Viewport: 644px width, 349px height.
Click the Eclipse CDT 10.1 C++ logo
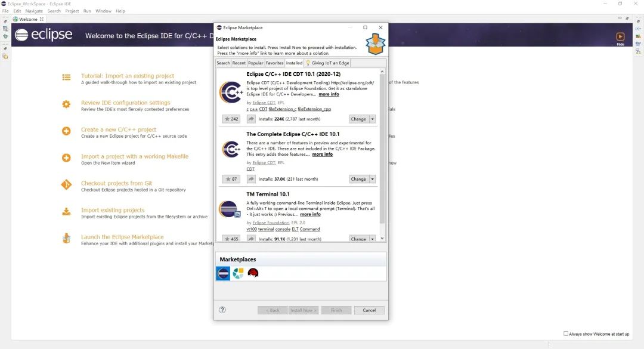click(x=231, y=92)
